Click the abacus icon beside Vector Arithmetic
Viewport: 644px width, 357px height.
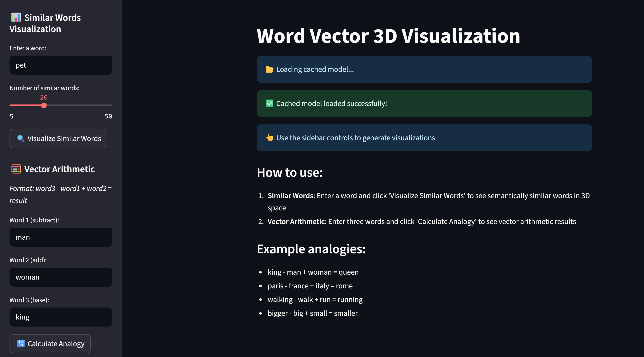point(16,169)
